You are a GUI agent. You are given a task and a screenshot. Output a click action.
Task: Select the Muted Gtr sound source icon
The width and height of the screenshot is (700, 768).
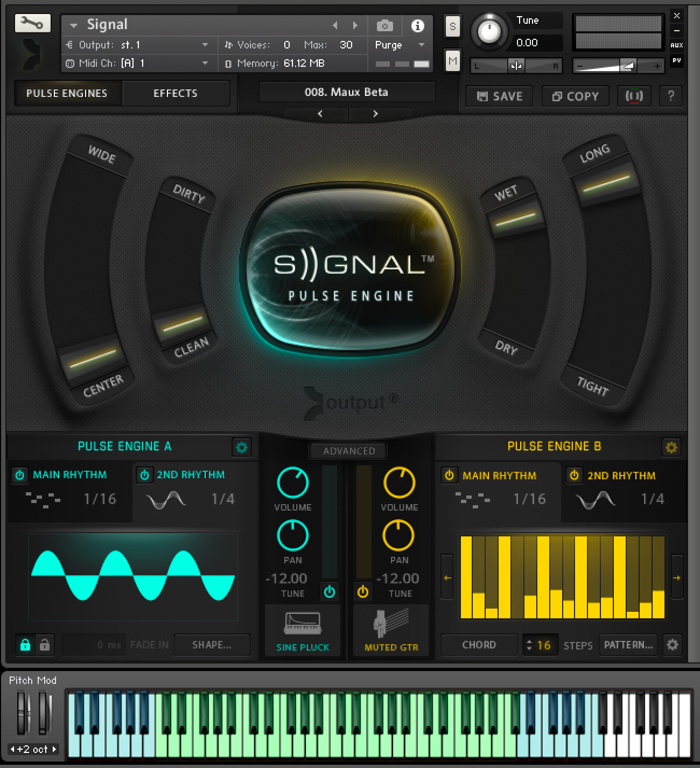coord(390,626)
